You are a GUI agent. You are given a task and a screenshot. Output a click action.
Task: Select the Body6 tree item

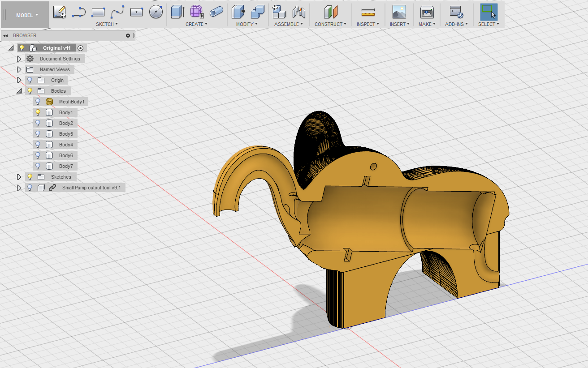tap(66, 155)
